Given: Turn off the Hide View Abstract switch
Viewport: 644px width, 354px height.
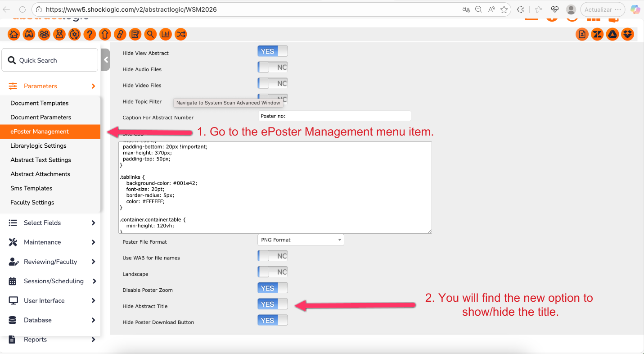Looking at the screenshot, I should point(272,51).
